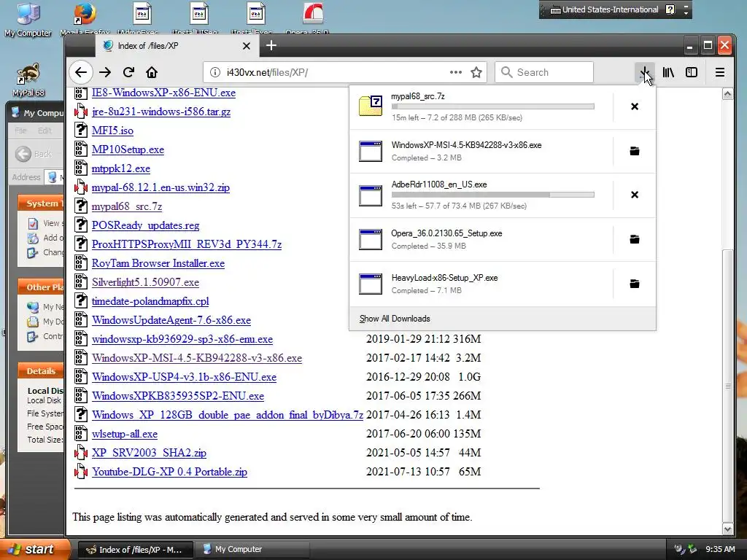Cancel the mypal68_src.7z download
This screenshot has height=560, width=747.
634,106
